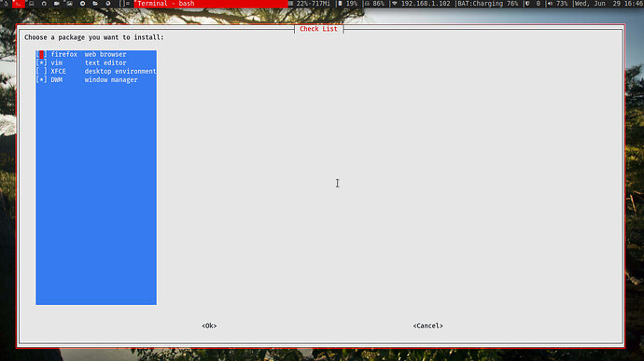Switch to the image tag icon
This screenshot has width=644, height=361.
pos(69,4)
